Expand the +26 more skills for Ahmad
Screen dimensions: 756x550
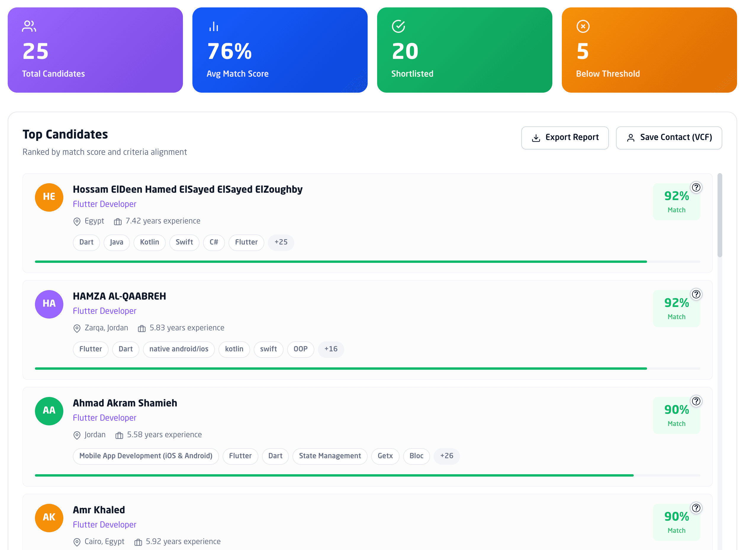(x=446, y=456)
